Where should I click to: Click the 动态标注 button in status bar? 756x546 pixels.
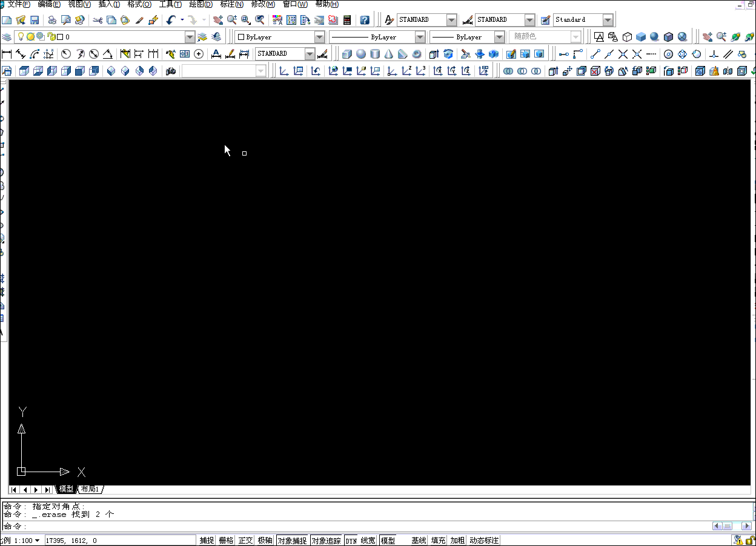tap(485, 540)
